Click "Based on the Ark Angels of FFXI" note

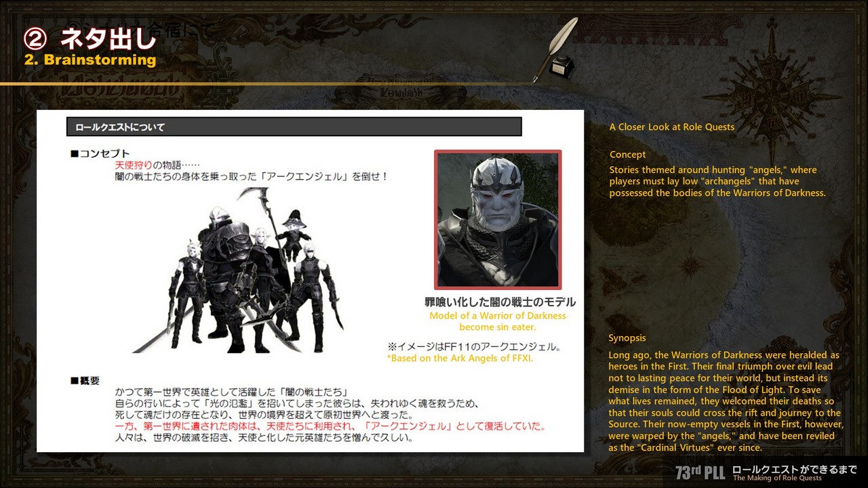pyautogui.click(x=460, y=358)
